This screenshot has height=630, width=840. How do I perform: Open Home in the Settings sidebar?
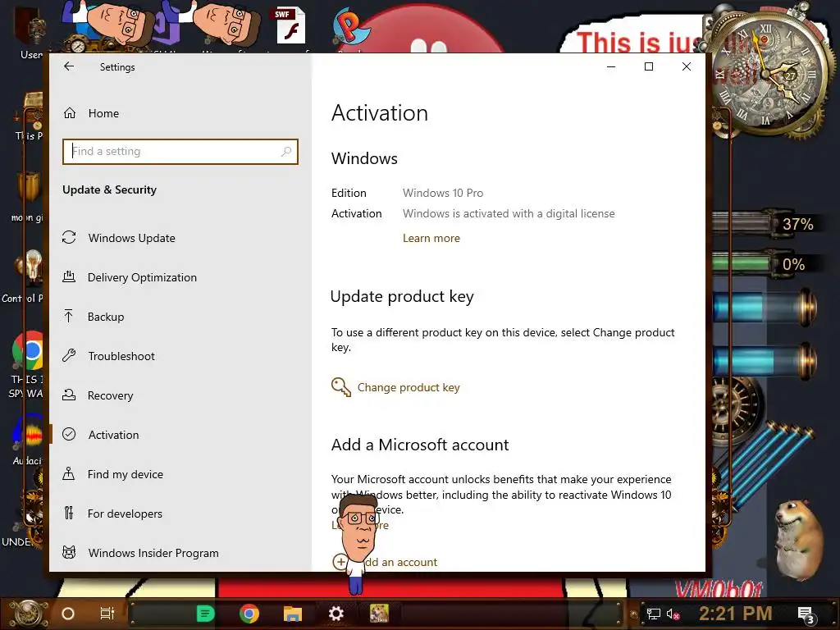[103, 113]
